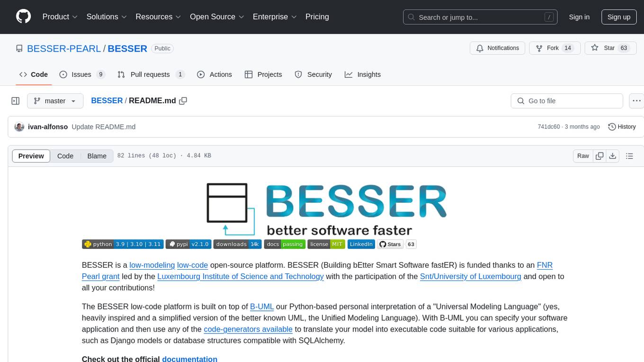Image resolution: width=644 pixels, height=362 pixels.
Task: Copy raw file contents
Action: point(599,156)
